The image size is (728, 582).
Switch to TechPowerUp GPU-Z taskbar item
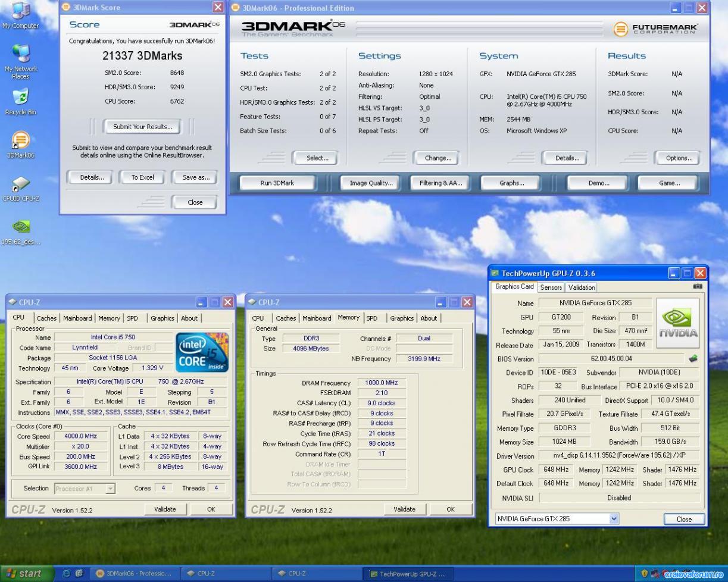(x=408, y=574)
